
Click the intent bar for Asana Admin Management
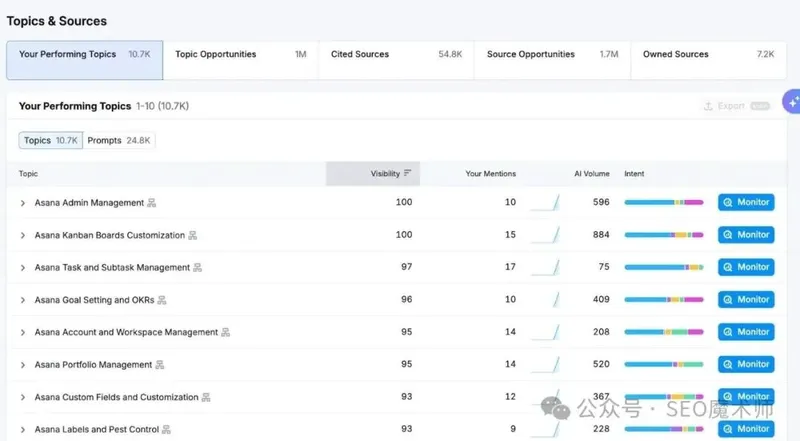(x=663, y=203)
